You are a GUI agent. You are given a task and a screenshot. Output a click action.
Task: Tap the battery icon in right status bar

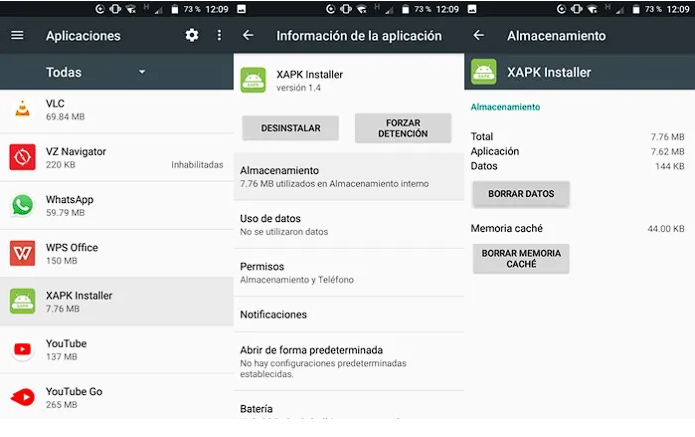(x=636, y=9)
